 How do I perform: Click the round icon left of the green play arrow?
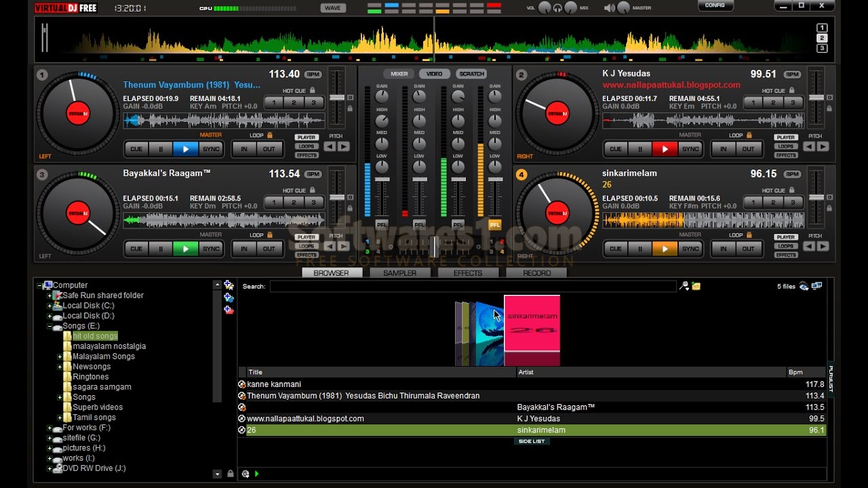tap(245, 474)
